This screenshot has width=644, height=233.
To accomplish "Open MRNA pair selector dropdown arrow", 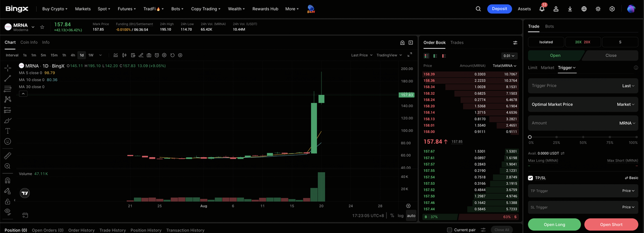I will 33,27.
